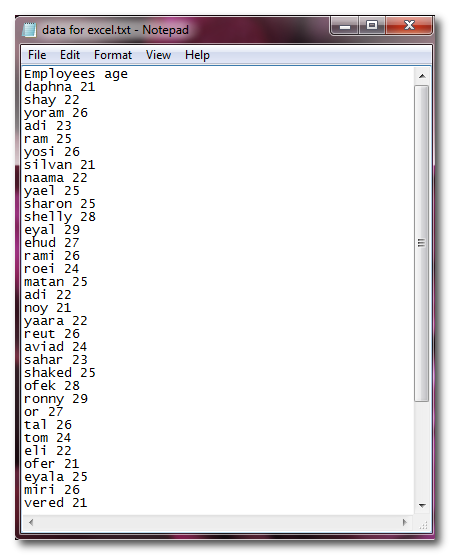The height and width of the screenshot is (555, 450).
Task: Click the window resize grip corner
Action: tap(423, 525)
